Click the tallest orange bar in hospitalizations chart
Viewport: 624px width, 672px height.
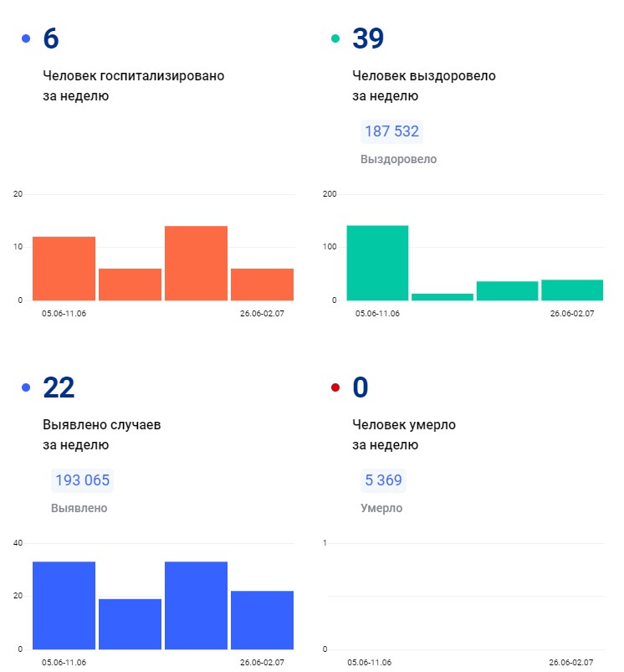196,263
